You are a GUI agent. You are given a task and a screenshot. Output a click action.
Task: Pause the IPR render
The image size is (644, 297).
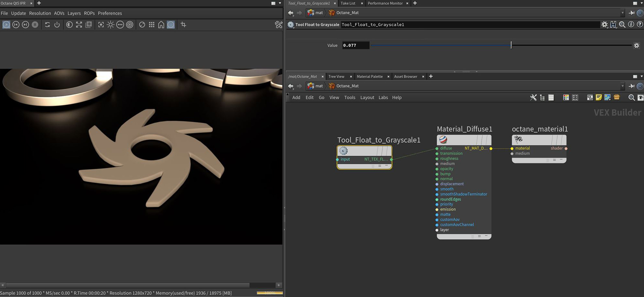35,25
